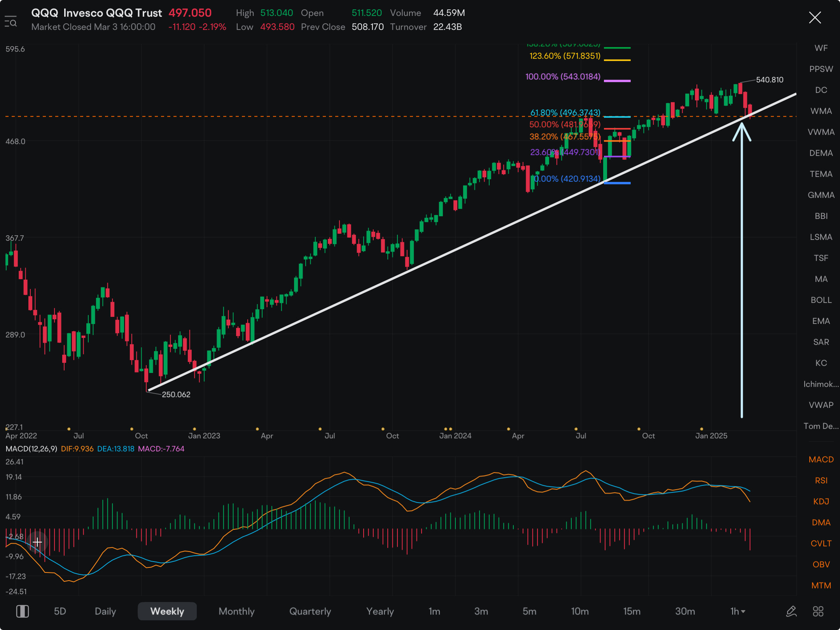The height and width of the screenshot is (630, 840).
Task: Select the MTM sub-indicator
Action: (x=821, y=586)
